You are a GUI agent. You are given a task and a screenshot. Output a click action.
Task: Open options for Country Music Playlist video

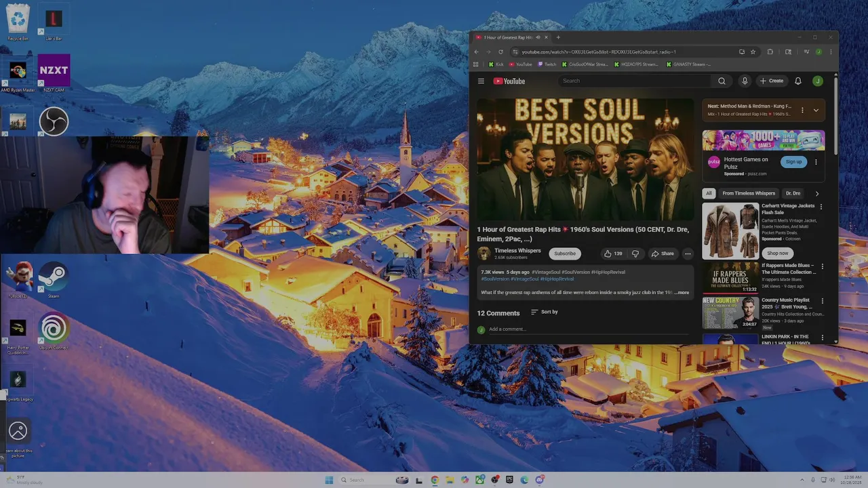tap(821, 301)
